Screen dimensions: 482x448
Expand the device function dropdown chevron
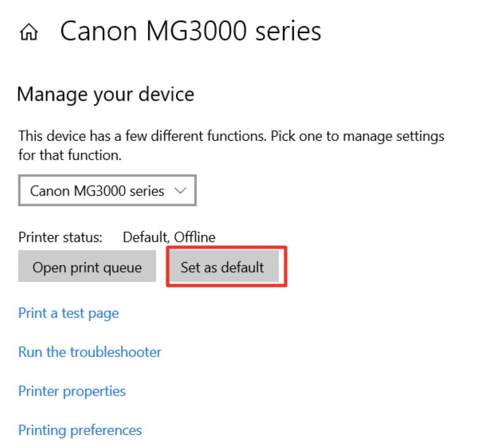(x=180, y=191)
